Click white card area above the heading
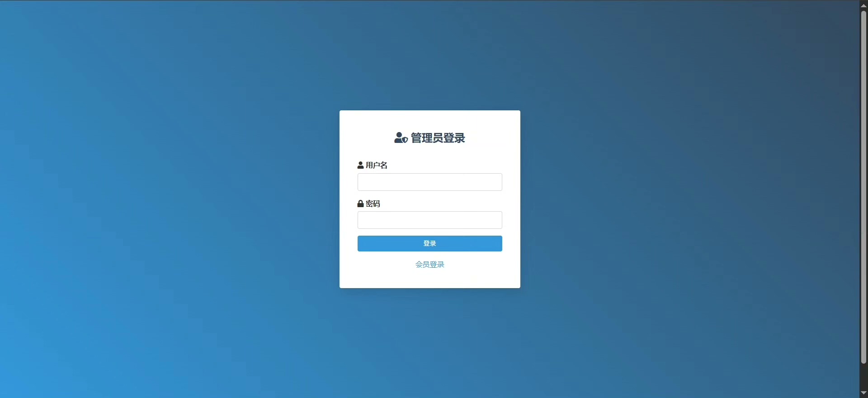 pos(430,120)
